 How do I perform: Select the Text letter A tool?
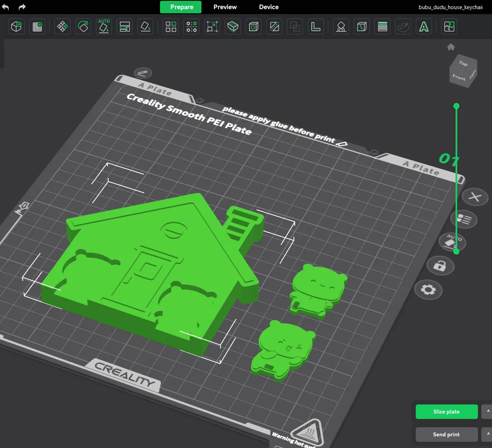coord(424,27)
